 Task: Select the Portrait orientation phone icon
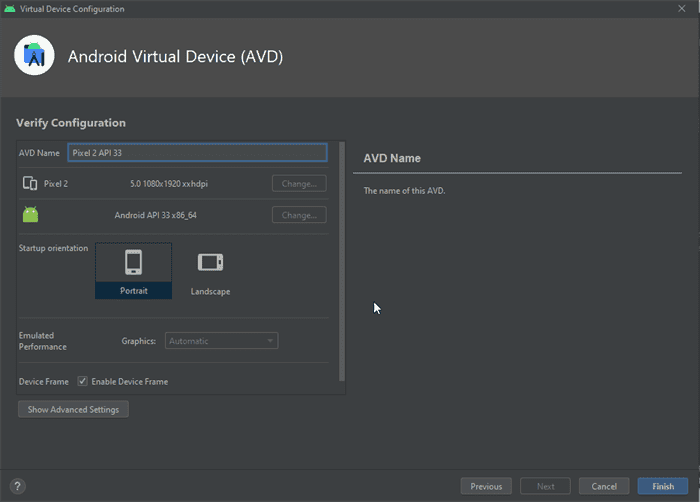point(133,262)
